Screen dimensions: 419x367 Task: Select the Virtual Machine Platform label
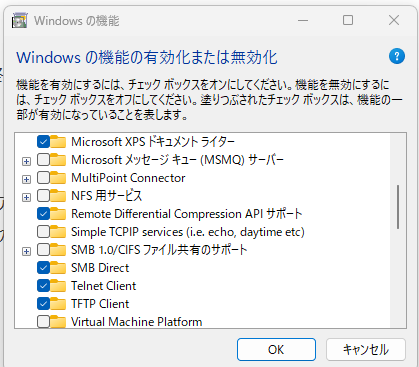pyautogui.click(x=137, y=322)
